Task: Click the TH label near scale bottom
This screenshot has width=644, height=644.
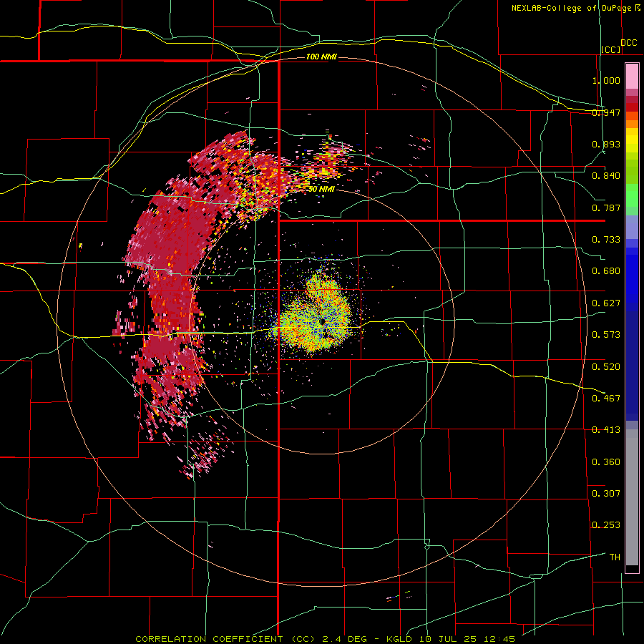Action: click(615, 557)
